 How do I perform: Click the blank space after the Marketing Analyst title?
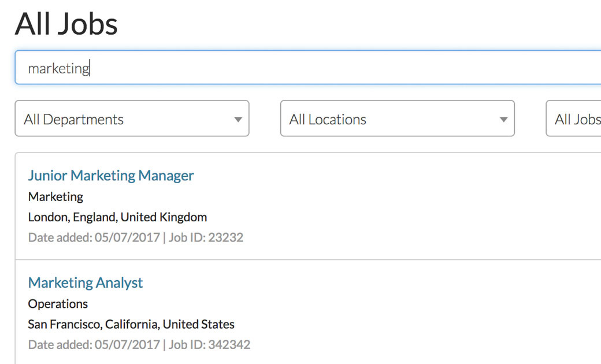(347, 283)
